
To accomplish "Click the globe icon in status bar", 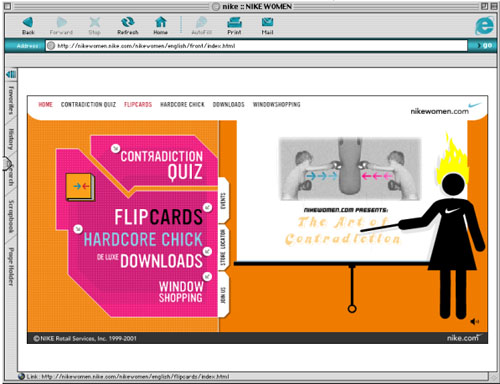I will tap(22, 376).
